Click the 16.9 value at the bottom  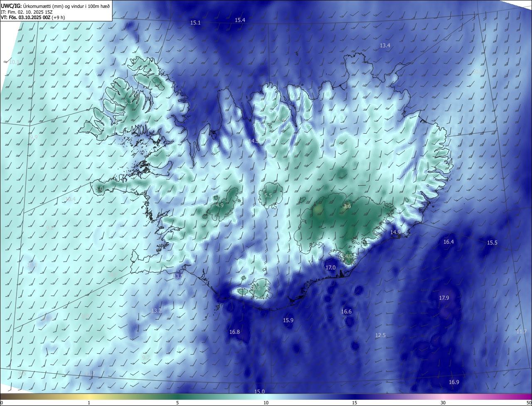(x=454, y=382)
